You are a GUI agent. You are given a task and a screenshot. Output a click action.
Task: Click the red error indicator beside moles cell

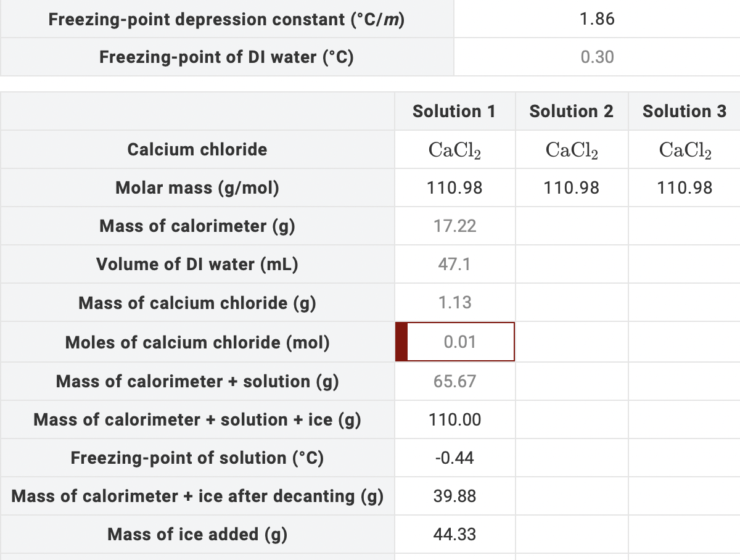tap(398, 342)
